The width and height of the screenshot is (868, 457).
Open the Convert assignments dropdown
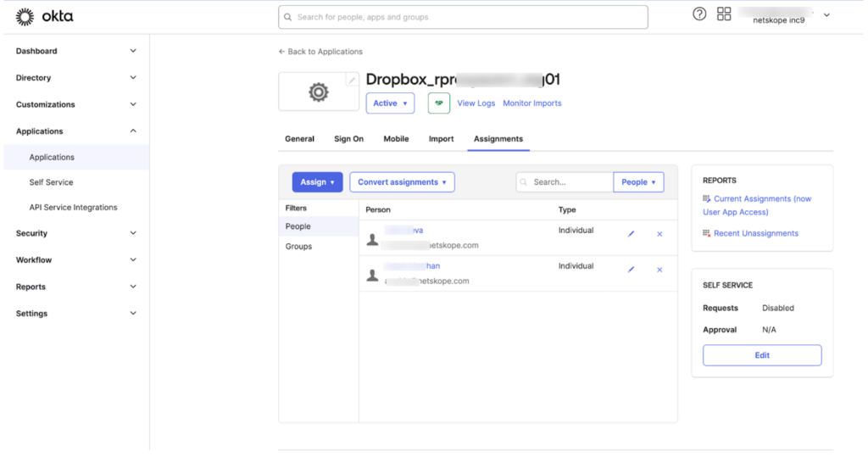pos(402,181)
